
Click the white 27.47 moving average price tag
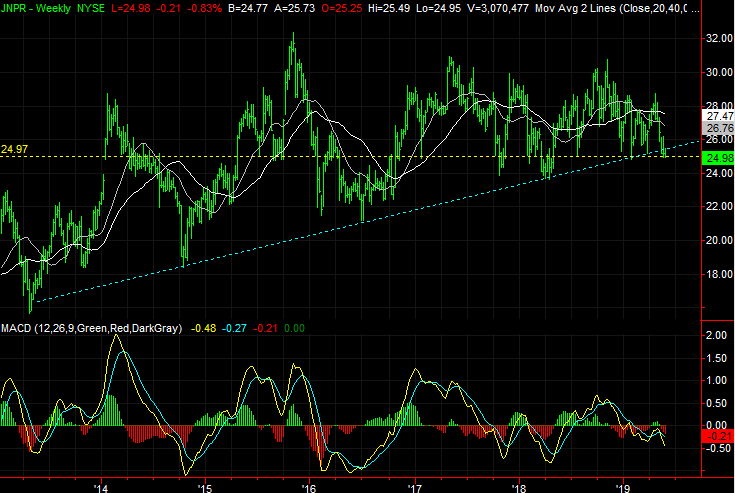[720, 116]
